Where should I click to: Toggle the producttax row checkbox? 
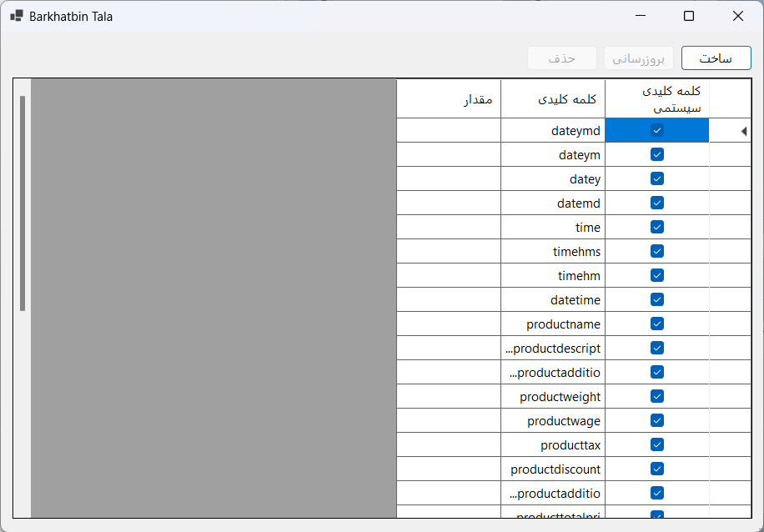tap(656, 444)
